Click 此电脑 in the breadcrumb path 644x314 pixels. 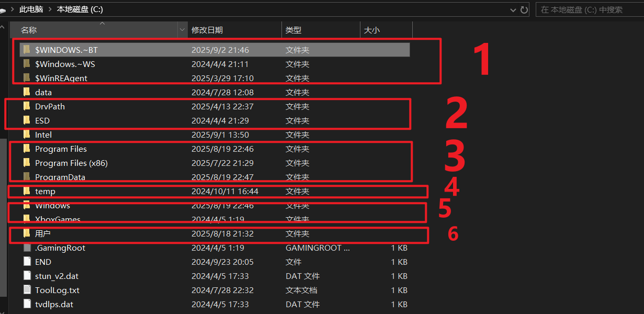(31, 9)
